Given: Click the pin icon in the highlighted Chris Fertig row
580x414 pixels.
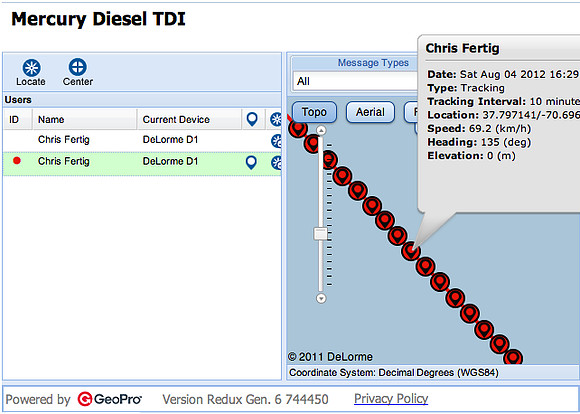Looking at the screenshot, I should (251, 162).
